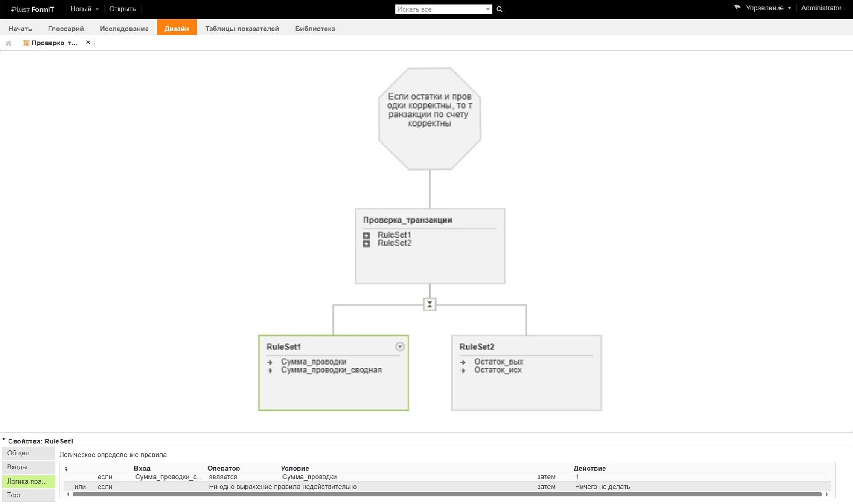The height and width of the screenshot is (504, 853).
Task: Open the Таблицы показателей tab
Action: (x=242, y=29)
